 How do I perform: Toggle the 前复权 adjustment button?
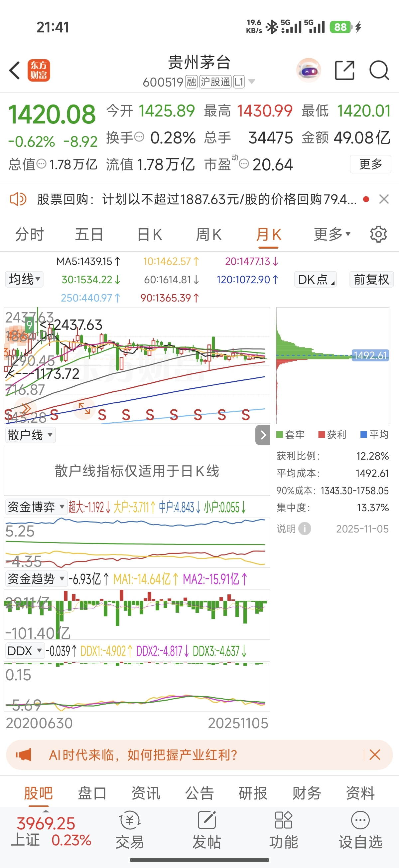coord(372,279)
